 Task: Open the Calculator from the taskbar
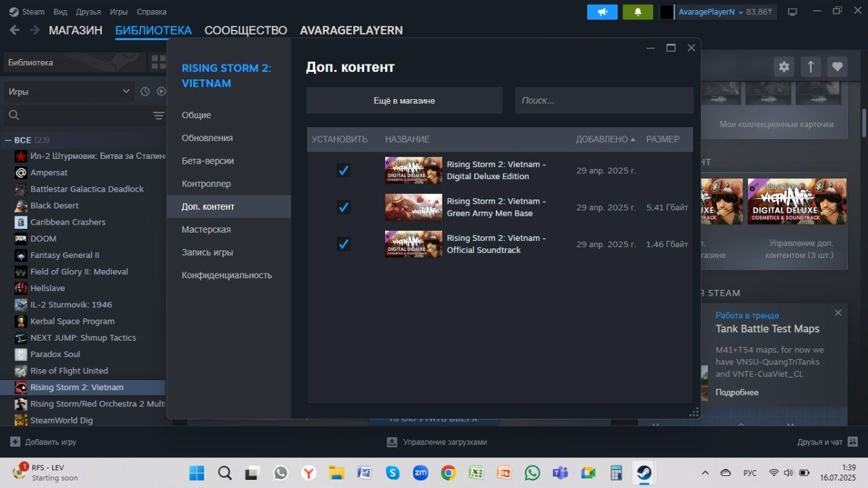click(616, 472)
